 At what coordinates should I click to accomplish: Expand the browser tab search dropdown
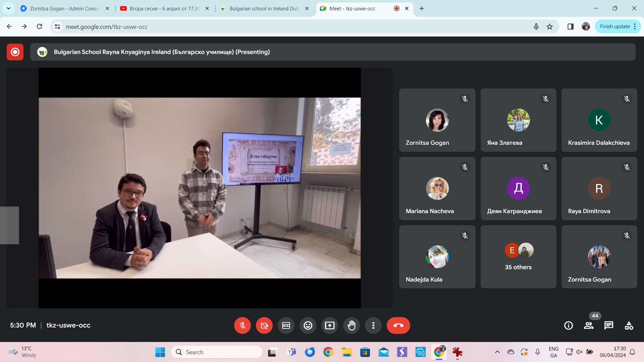[x=8, y=8]
